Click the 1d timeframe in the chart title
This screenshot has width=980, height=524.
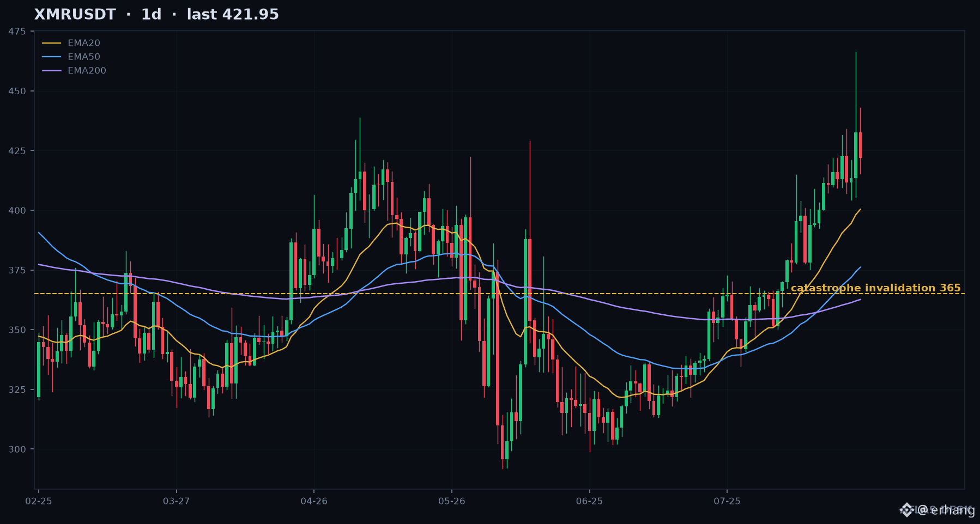click(152, 15)
